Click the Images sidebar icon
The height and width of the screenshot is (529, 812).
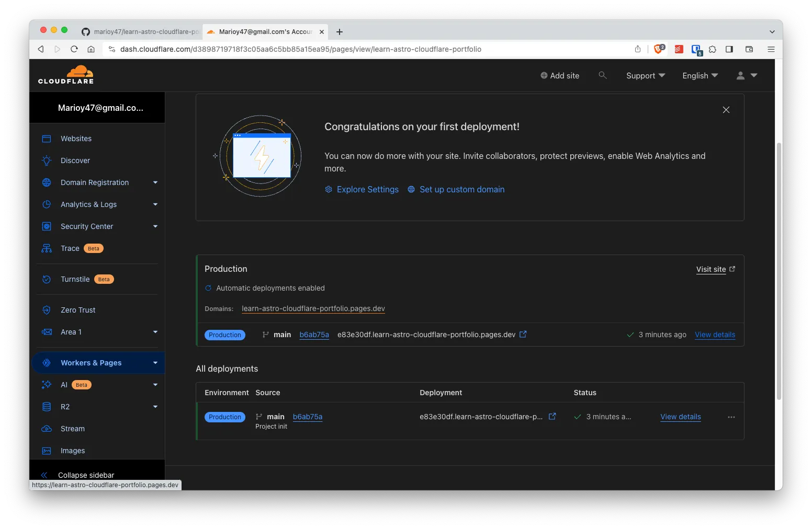point(47,451)
